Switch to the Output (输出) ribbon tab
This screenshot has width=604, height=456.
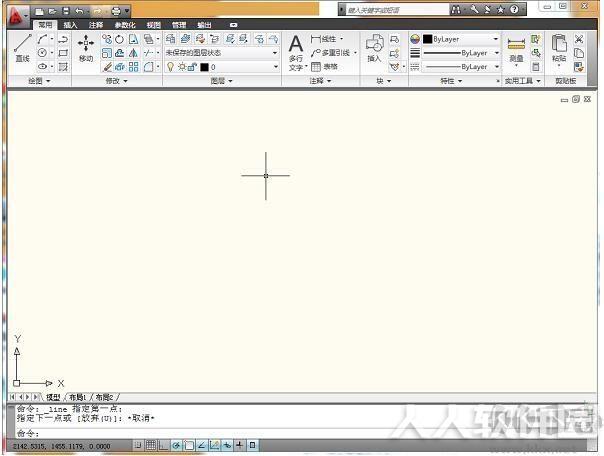click(204, 25)
